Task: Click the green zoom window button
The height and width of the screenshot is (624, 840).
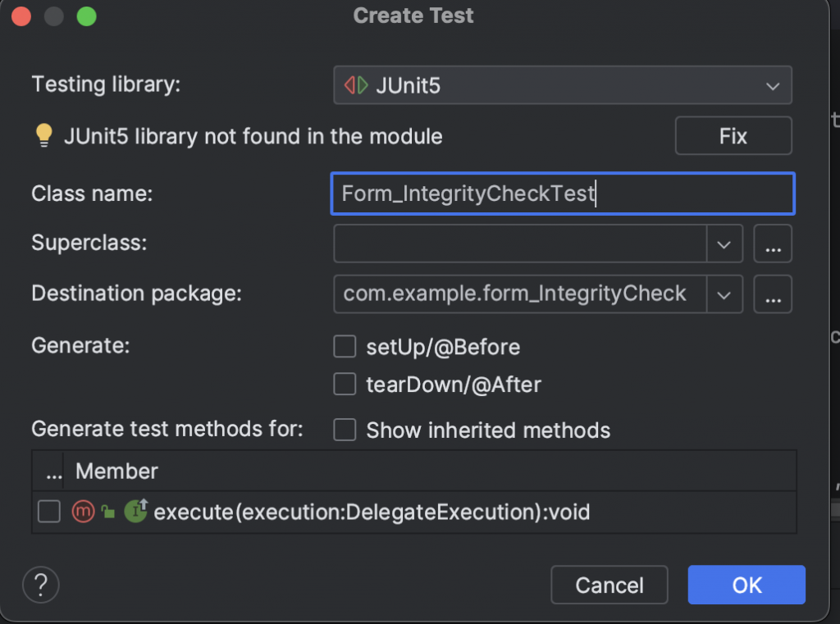Action: click(86, 16)
